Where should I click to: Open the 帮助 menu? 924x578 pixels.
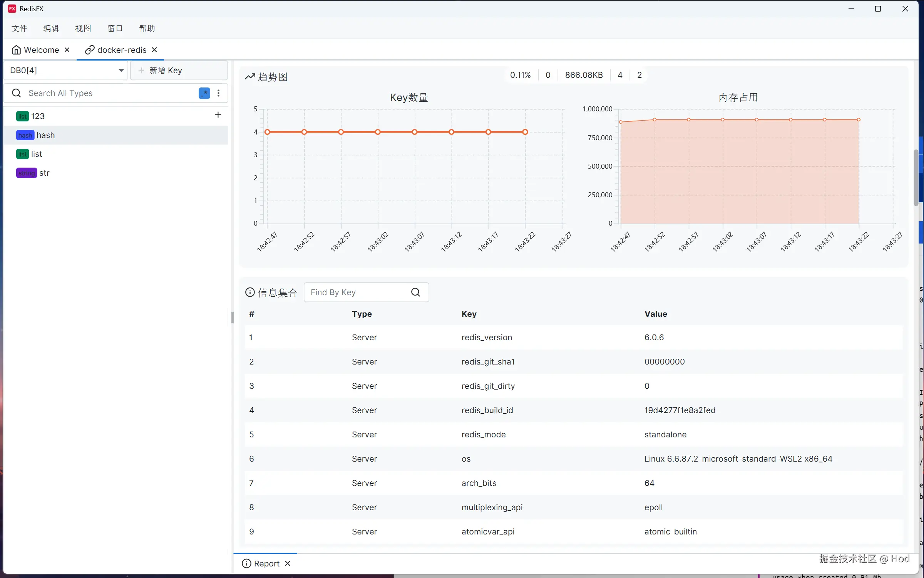(147, 28)
